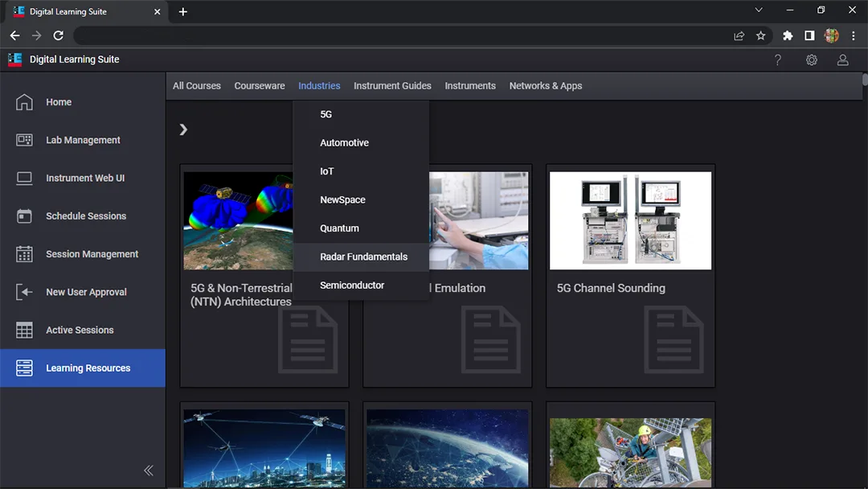Collapse the sidebar with double chevron icon

tap(149, 471)
